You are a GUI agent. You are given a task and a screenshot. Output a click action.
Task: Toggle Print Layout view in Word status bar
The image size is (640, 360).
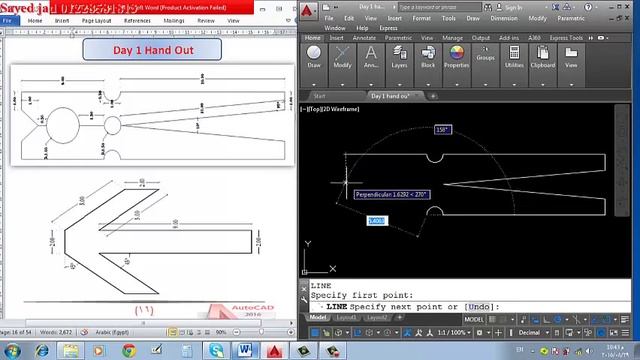pyautogui.click(x=173, y=332)
